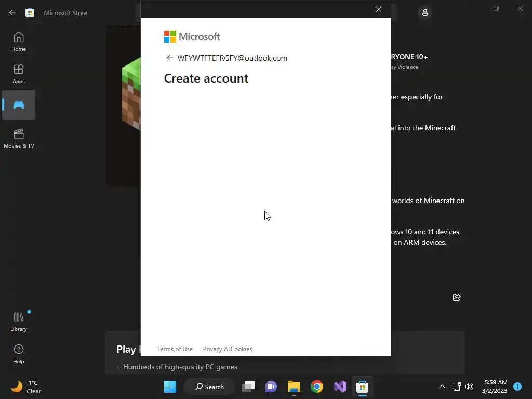Viewport: 532px width, 399px height.
Task: Open Task View on the taskbar
Action: point(248,387)
